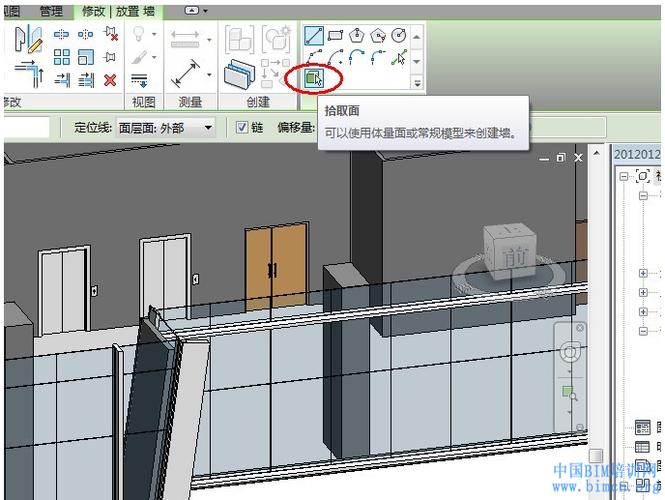This screenshot has height=500, width=665.
Task: Click the Views icon in project browser
Action: [642, 176]
